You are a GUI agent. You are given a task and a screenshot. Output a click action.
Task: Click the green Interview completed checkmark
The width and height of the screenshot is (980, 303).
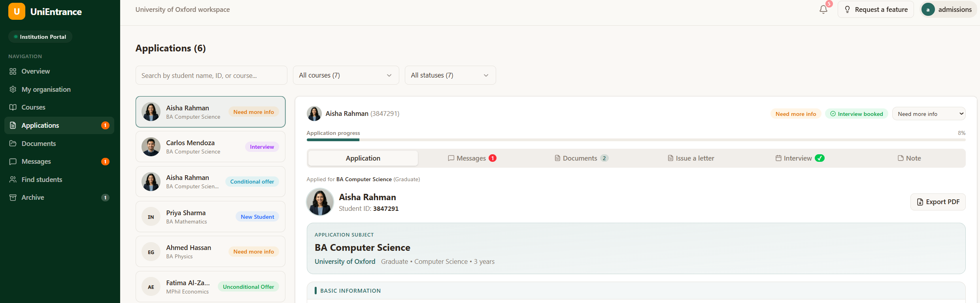point(820,158)
